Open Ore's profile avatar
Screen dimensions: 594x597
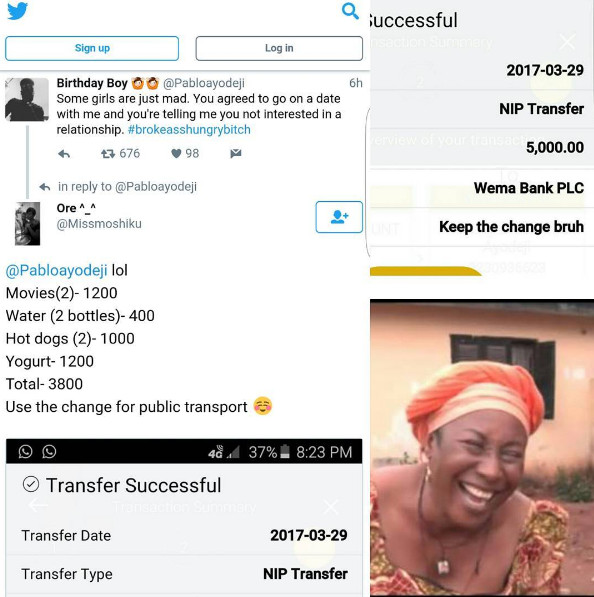click(x=27, y=223)
